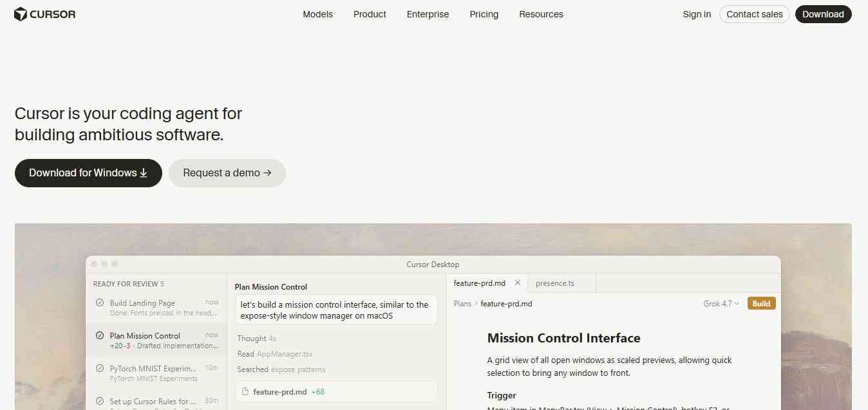Click the arrow icon on Request a demo

click(x=267, y=173)
